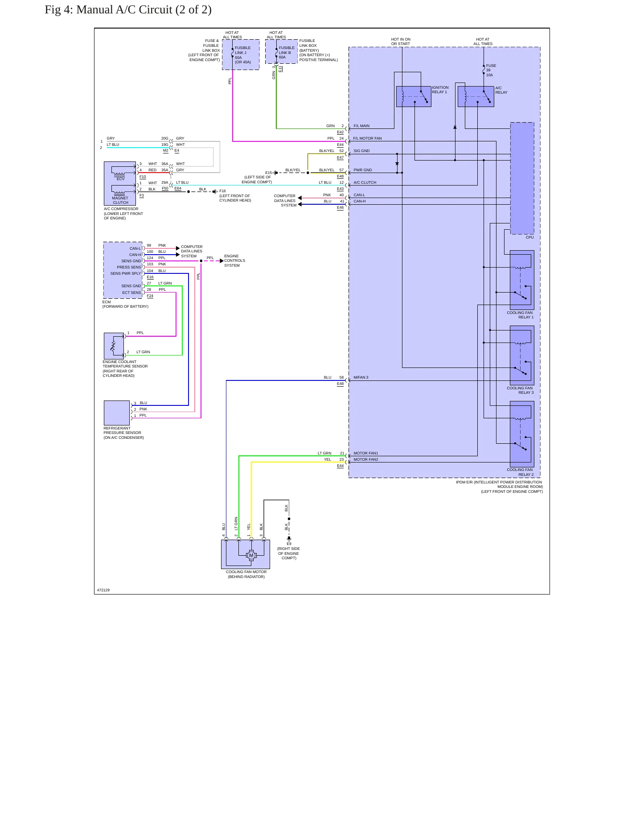
Task: Click the "E46" connector label
Action: [x=340, y=207]
